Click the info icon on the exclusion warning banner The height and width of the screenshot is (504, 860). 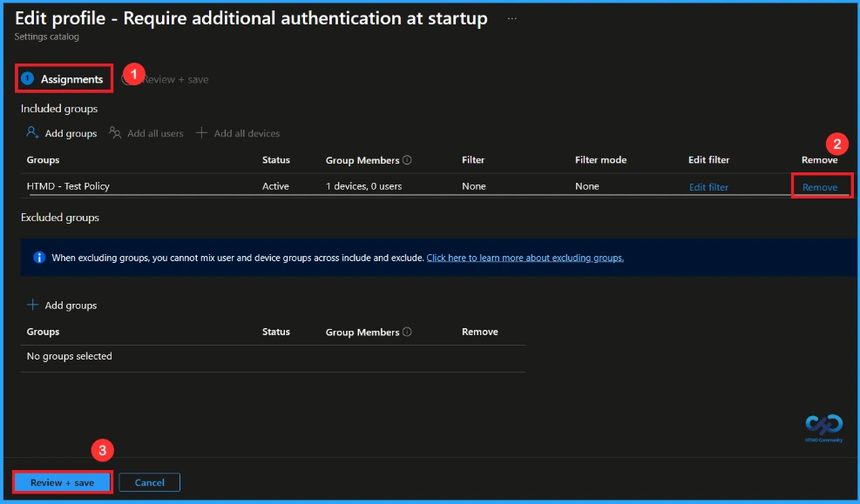37,257
